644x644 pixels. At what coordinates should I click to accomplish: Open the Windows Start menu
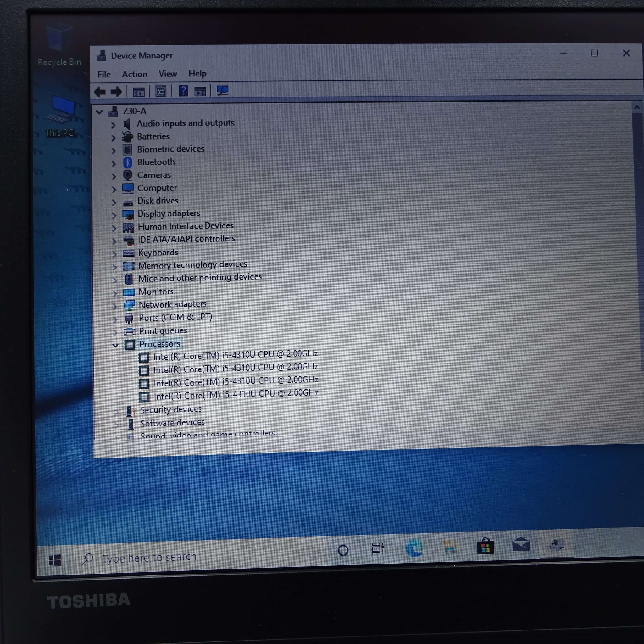coord(55,560)
